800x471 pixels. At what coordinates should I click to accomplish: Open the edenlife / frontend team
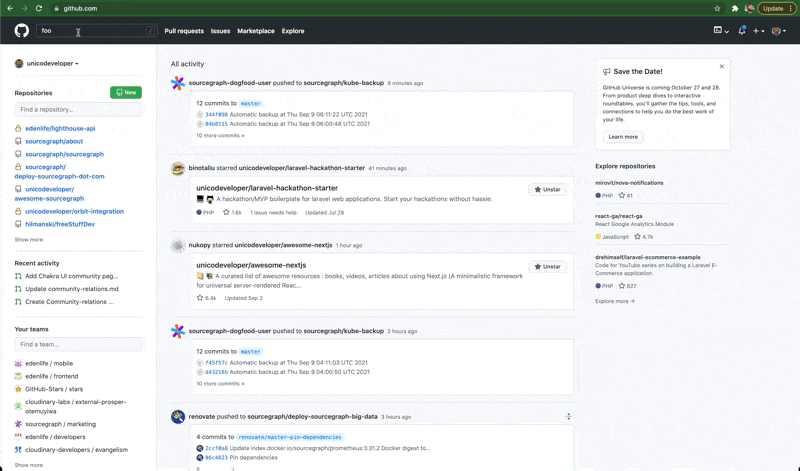[x=52, y=376]
